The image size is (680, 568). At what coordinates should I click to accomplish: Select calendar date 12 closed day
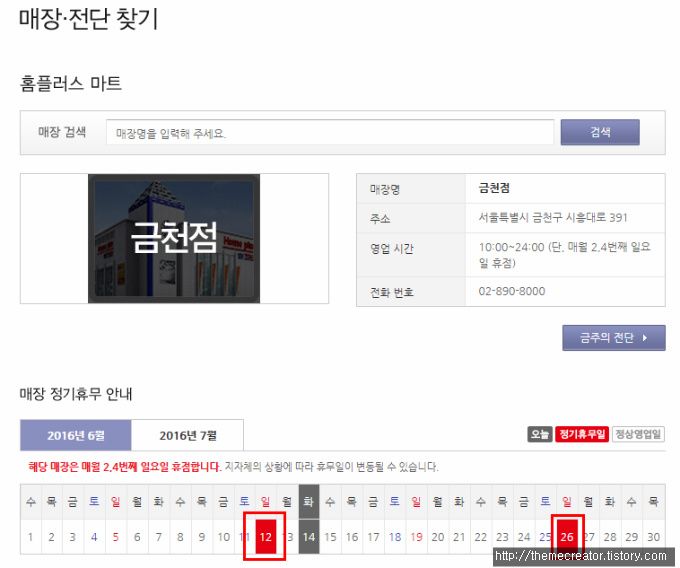pyautogui.click(x=265, y=537)
